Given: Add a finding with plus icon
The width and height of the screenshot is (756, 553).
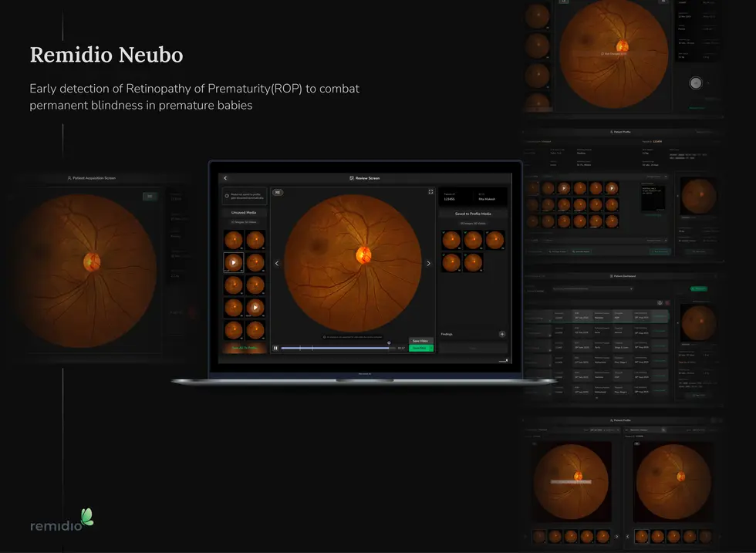Looking at the screenshot, I should point(502,334).
